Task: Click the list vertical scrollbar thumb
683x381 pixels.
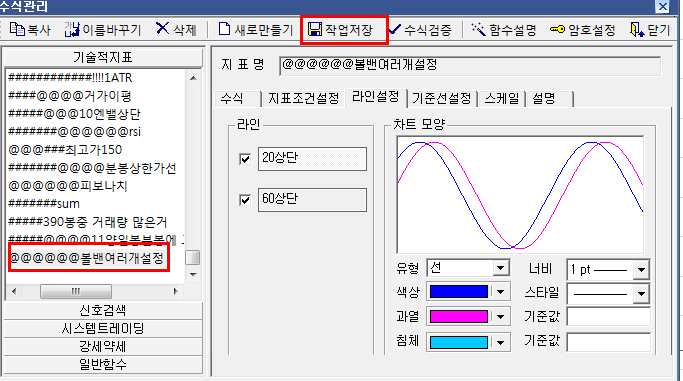Action: (x=193, y=257)
